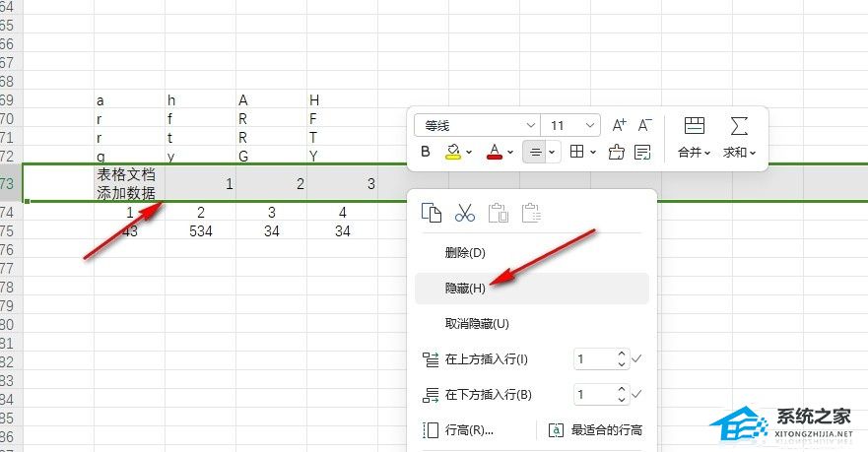Confirm insert rows above with checkmark

point(636,359)
